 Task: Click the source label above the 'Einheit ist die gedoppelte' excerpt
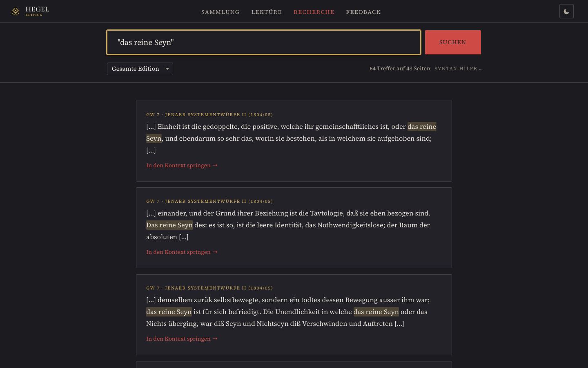[209, 114]
